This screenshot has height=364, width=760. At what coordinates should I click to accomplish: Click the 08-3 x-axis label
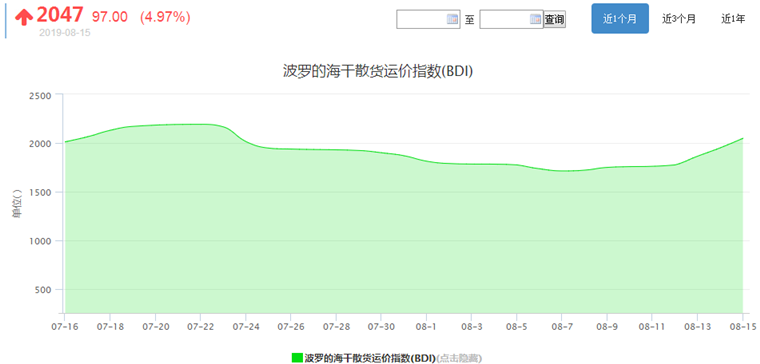click(472, 327)
